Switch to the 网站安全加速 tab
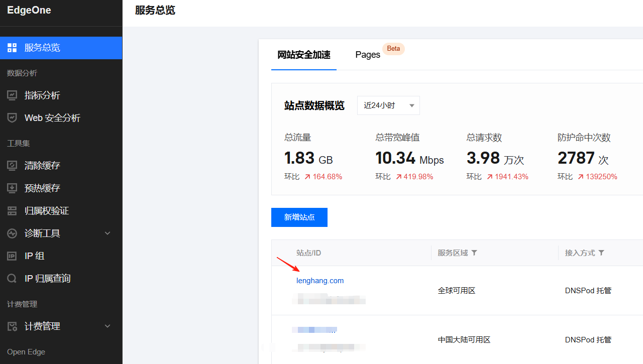This screenshot has height=364, width=643. [304, 55]
